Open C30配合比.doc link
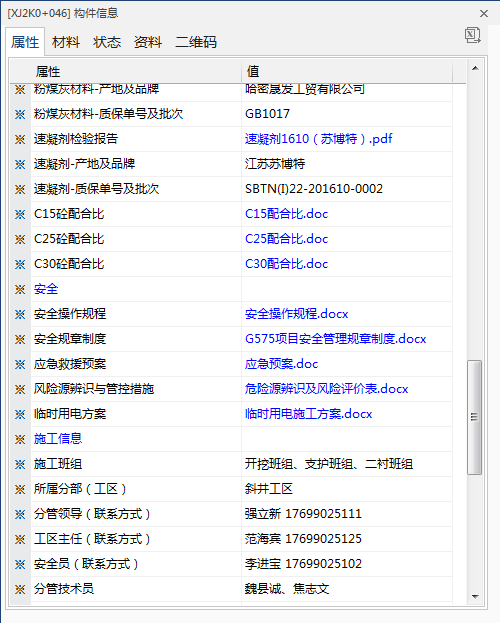 pyautogui.click(x=287, y=264)
